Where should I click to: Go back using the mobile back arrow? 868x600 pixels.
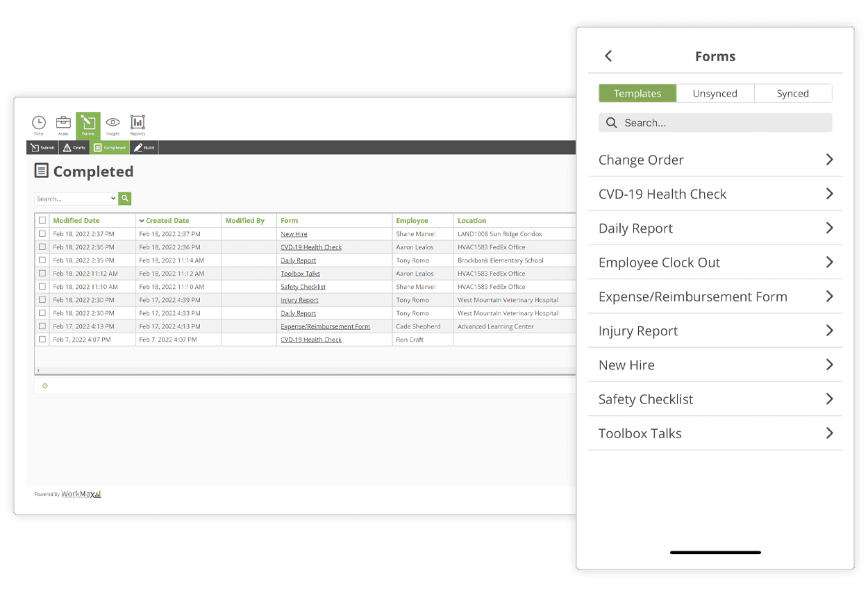[x=608, y=56]
